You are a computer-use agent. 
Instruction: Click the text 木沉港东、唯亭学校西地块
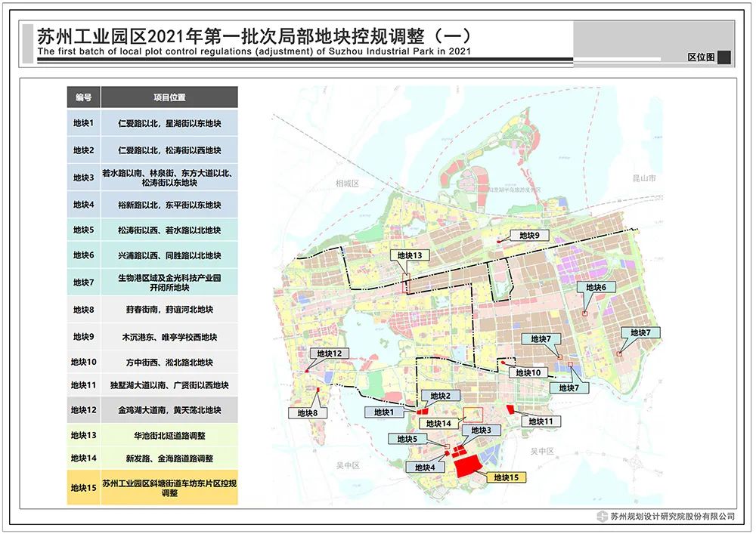tap(169, 337)
